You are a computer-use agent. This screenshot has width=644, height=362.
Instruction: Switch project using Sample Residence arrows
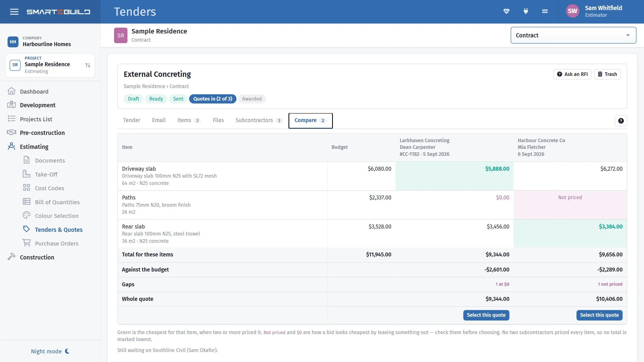[x=88, y=65]
